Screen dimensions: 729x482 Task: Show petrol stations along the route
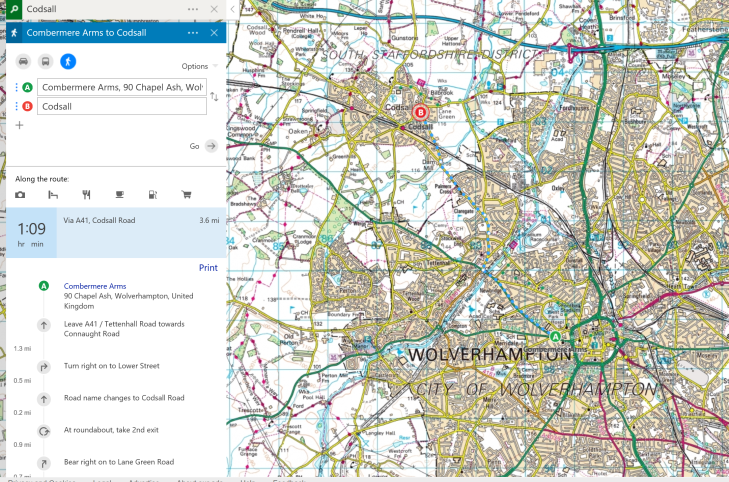coord(152,194)
